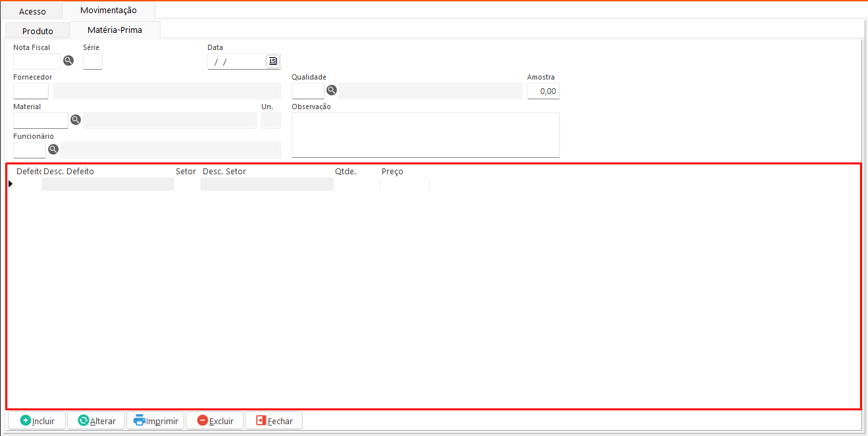
Task: Select the Matéria-Prima sub-tab
Action: (x=115, y=30)
